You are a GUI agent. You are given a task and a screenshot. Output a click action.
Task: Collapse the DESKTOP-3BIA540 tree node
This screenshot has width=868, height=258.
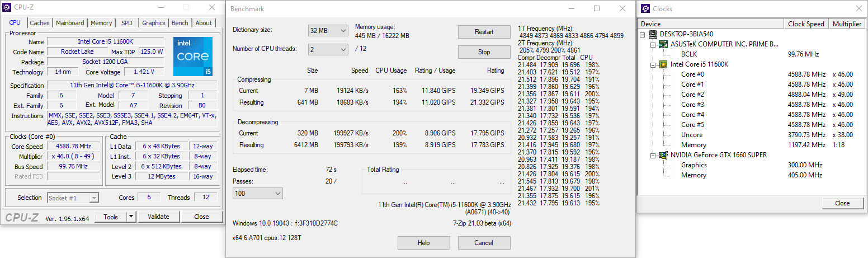pos(644,34)
